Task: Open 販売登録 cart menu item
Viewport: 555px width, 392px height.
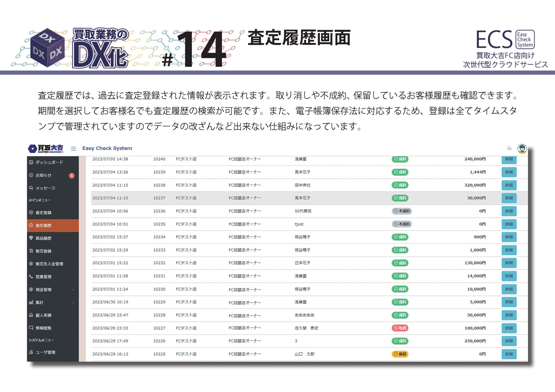Action: 44,251
